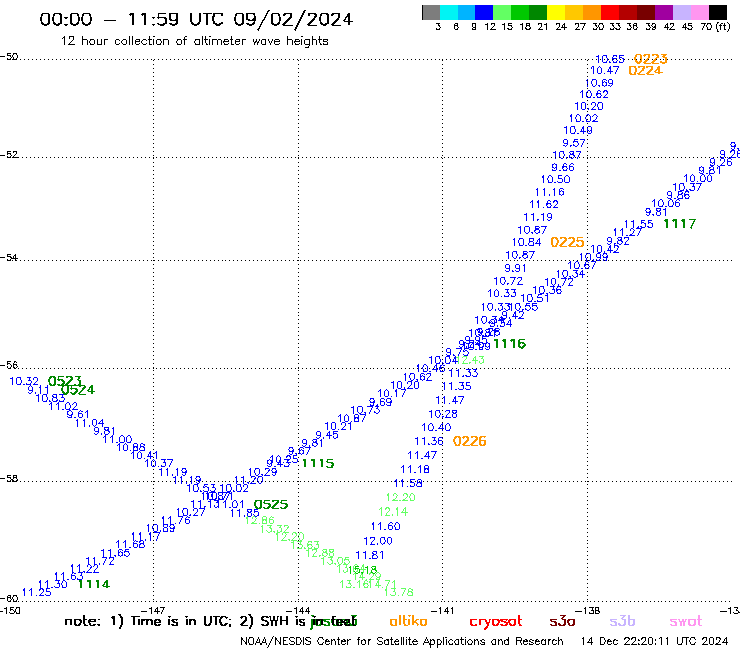Click the wave height value 11.30
This screenshot has height=650, width=740.
[52, 584]
